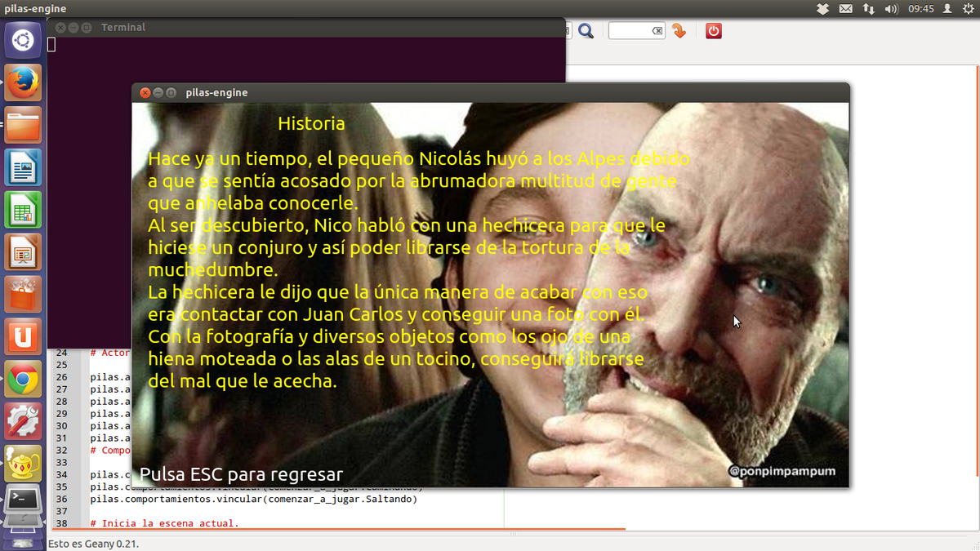This screenshot has width=980, height=551.
Task: Open Ubuntu Software Center bag icon
Action: 23,295
